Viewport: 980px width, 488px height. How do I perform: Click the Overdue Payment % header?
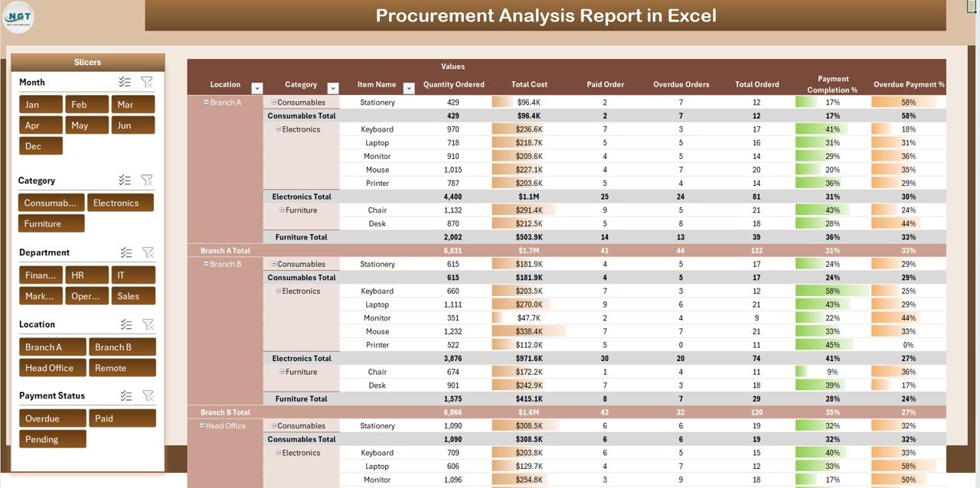click(x=909, y=84)
